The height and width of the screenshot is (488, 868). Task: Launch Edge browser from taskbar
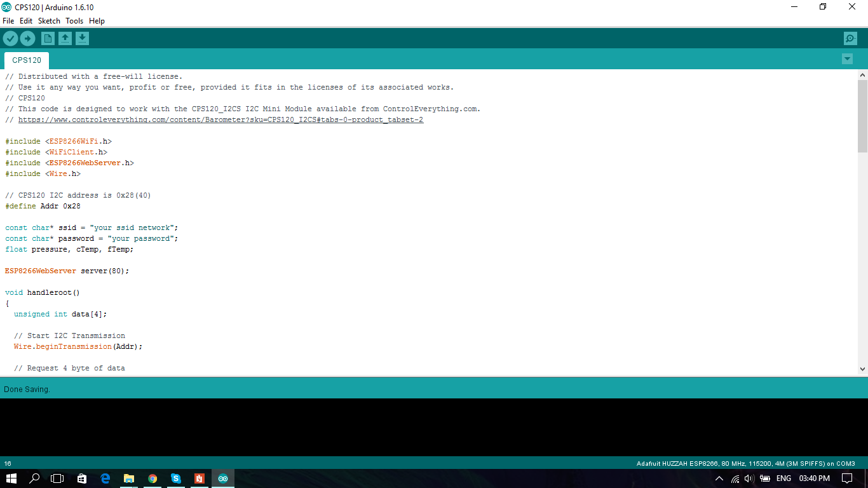(x=105, y=478)
